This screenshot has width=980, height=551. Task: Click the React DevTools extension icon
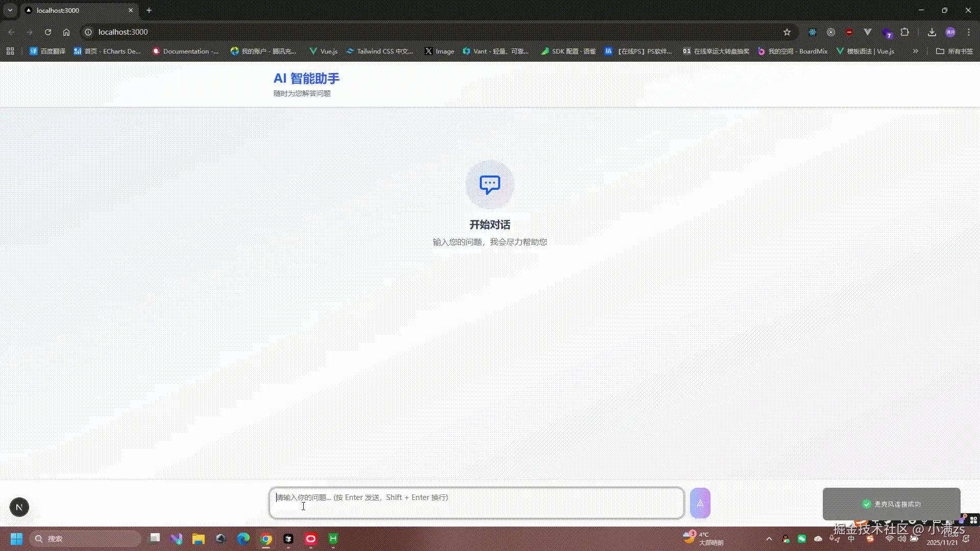pyautogui.click(x=813, y=32)
